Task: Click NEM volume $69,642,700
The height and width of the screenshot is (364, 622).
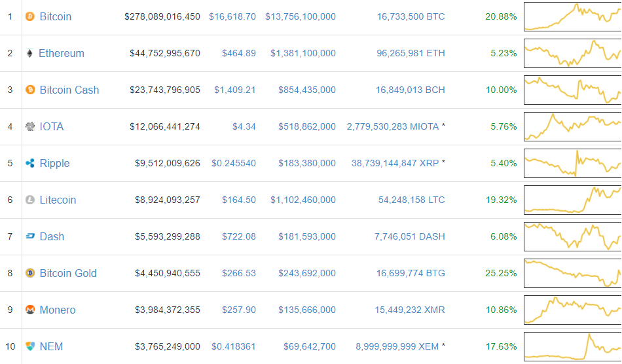Action: tap(310, 346)
